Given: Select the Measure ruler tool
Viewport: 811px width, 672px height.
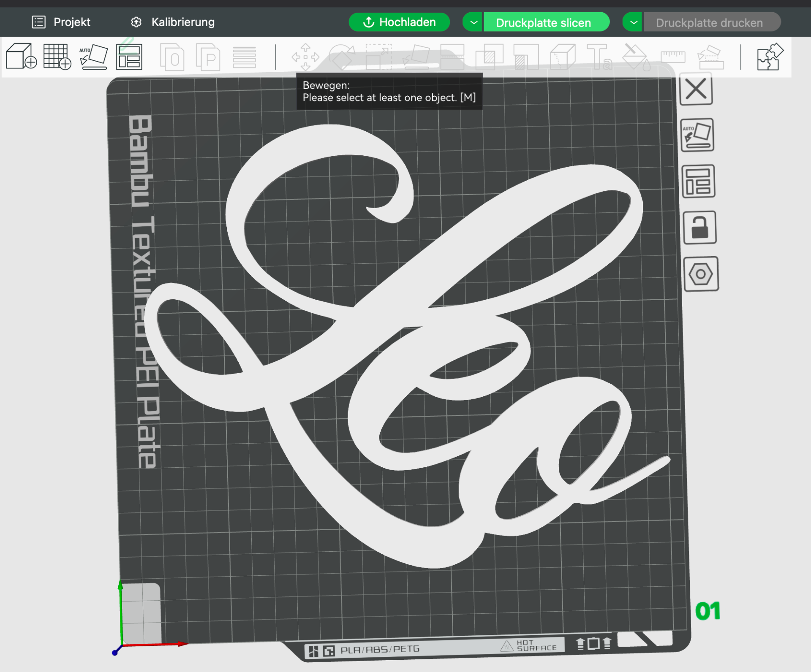Looking at the screenshot, I should tap(673, 57).
